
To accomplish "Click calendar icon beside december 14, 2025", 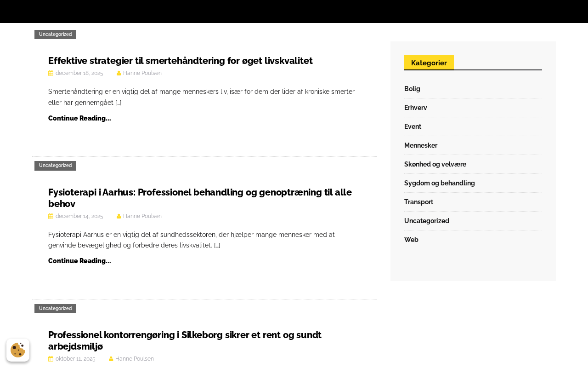I will [51, 216].
